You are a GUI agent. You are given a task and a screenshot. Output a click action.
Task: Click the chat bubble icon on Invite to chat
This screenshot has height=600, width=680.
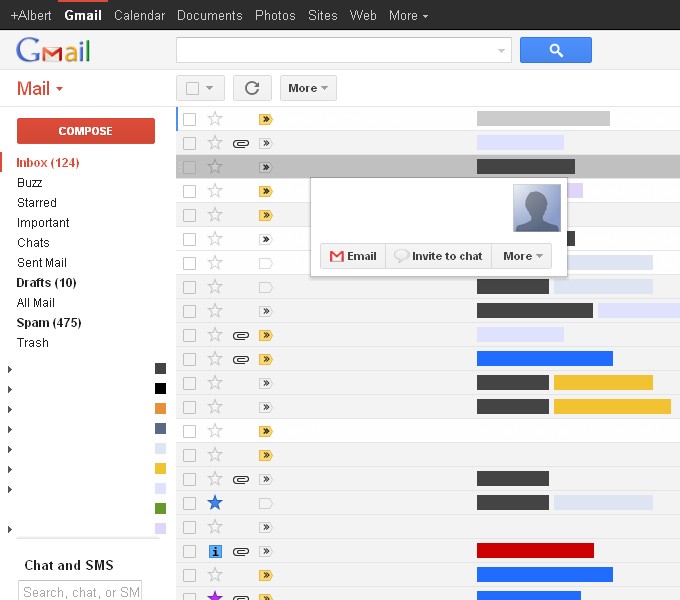tap(401, 255)
